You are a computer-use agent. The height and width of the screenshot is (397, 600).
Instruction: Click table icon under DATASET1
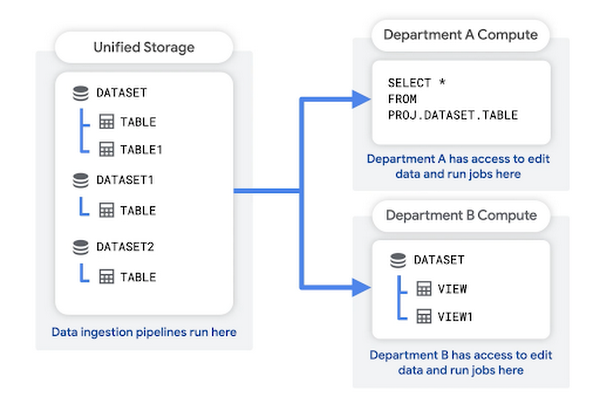106,210
